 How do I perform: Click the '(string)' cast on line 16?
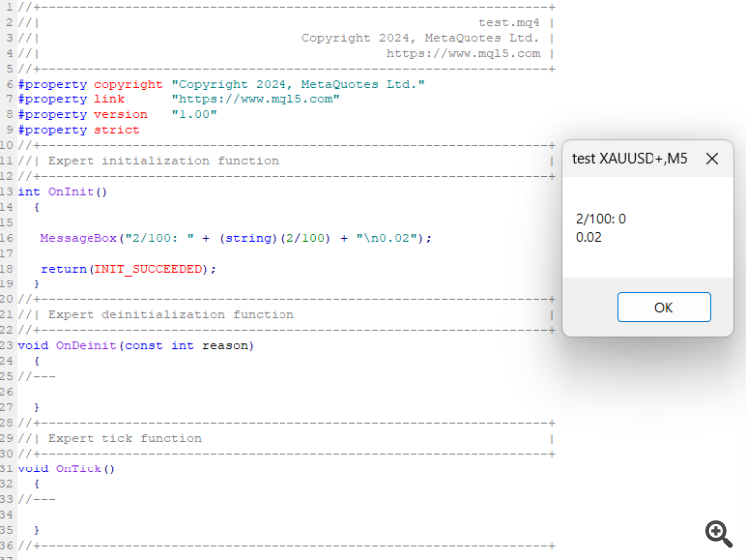(x=248, y=238)
